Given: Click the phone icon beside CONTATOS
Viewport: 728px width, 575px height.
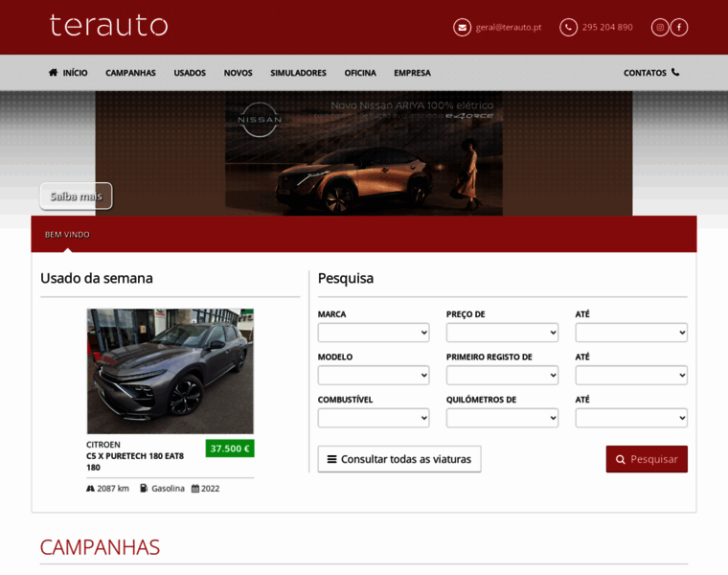Looking at the screenshot, I should click(x=675, y=72).
